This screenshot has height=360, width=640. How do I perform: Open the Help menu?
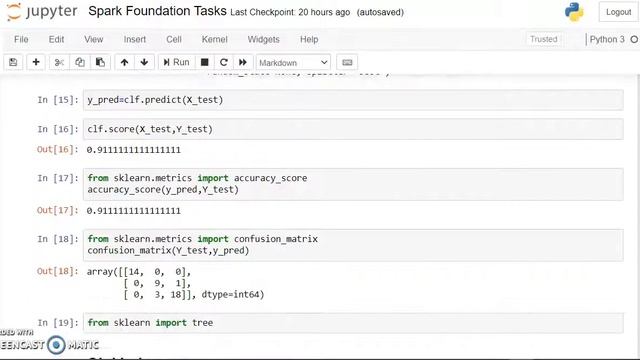[309, 40]
